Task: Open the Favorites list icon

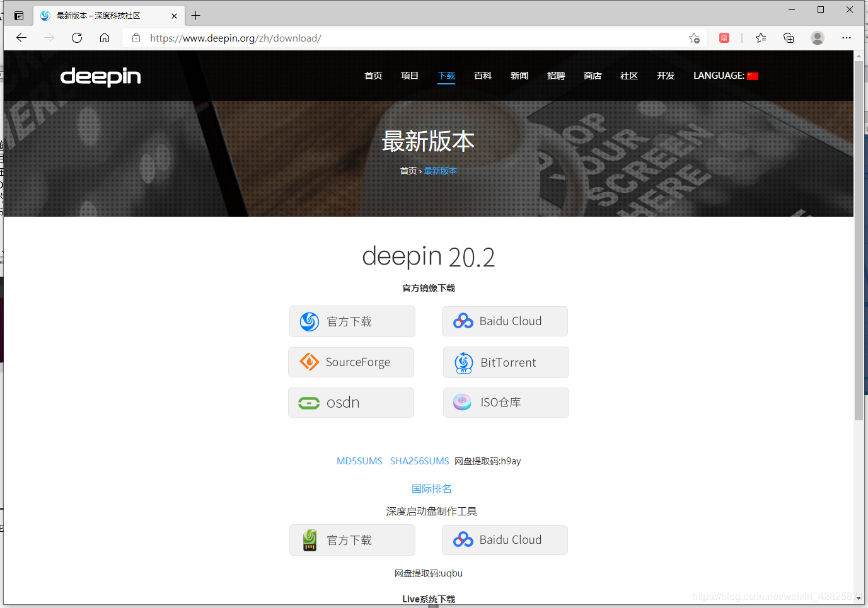Action: point(761,38)
